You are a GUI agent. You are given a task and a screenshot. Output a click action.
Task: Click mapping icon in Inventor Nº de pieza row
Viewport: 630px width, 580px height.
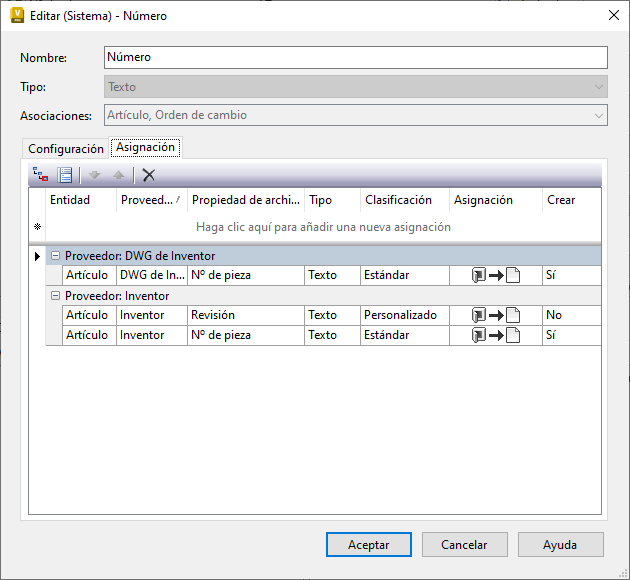click(496, 335)
